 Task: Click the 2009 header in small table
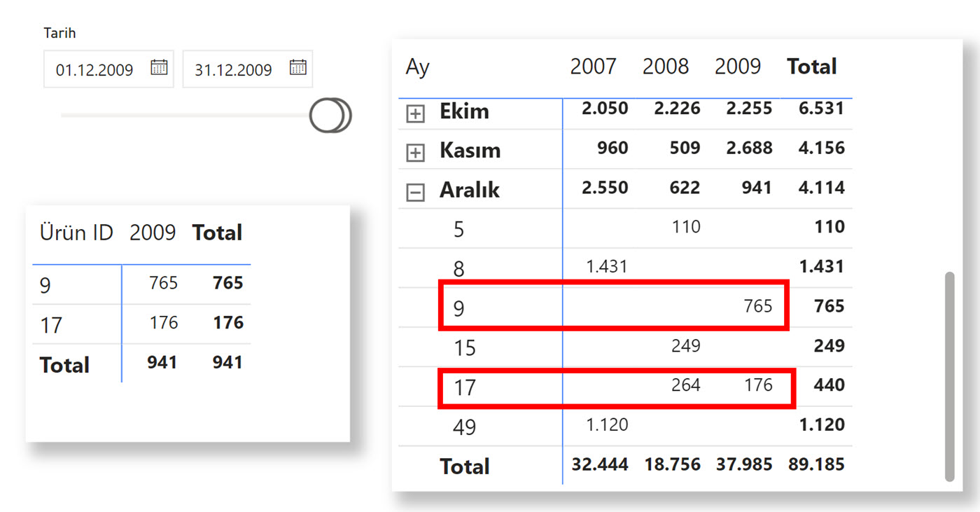(x=153, y=233)
